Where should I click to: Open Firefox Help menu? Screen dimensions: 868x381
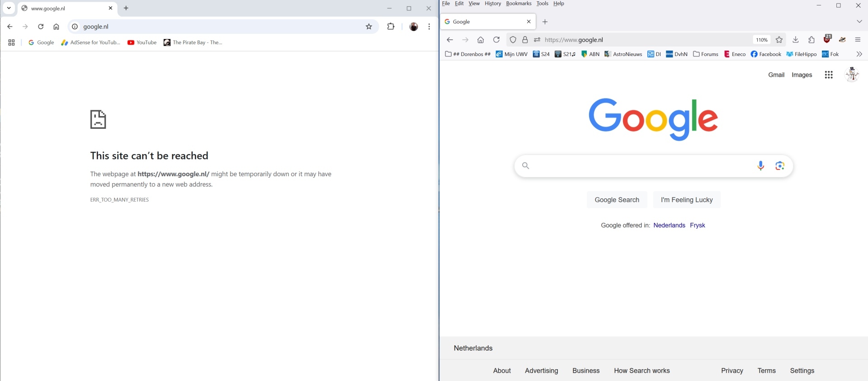pyautogui.click(x=559, y=4)
